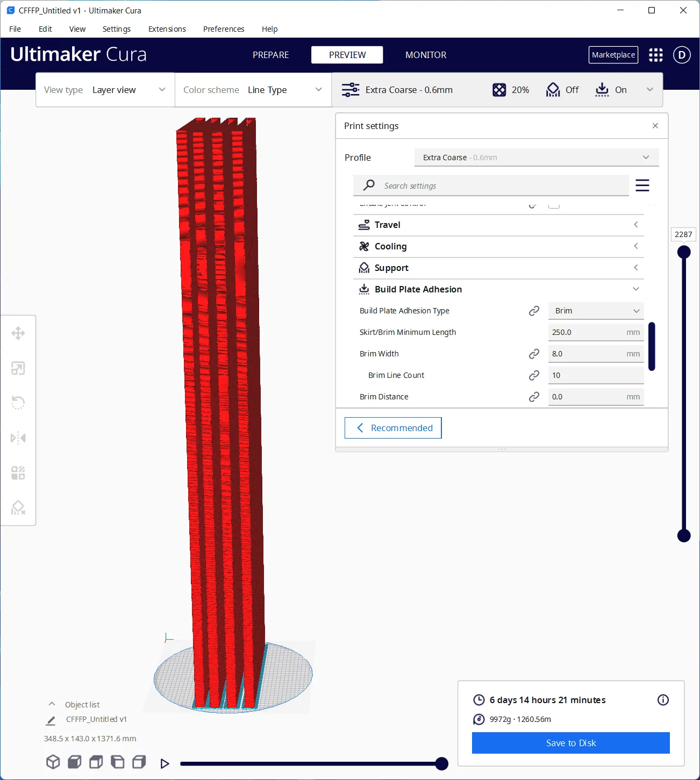
Task: Switch to top view camera icon
Action: pyautogui.click(x=96, y=762)
